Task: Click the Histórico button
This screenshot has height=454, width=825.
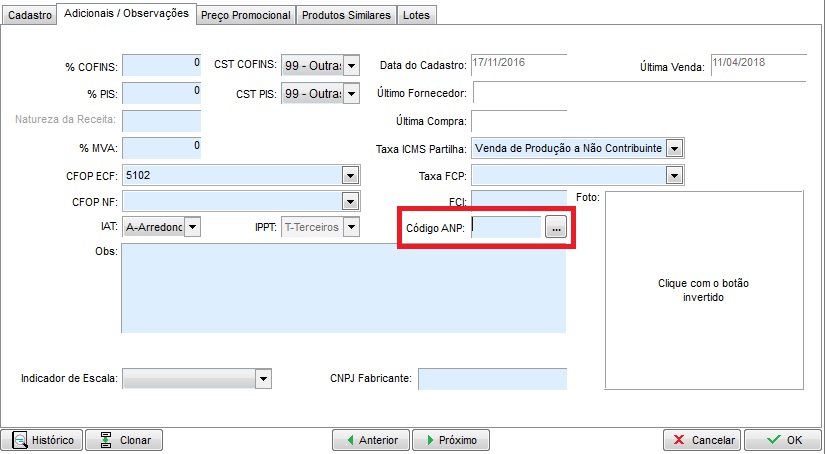Action: point(46,440)
